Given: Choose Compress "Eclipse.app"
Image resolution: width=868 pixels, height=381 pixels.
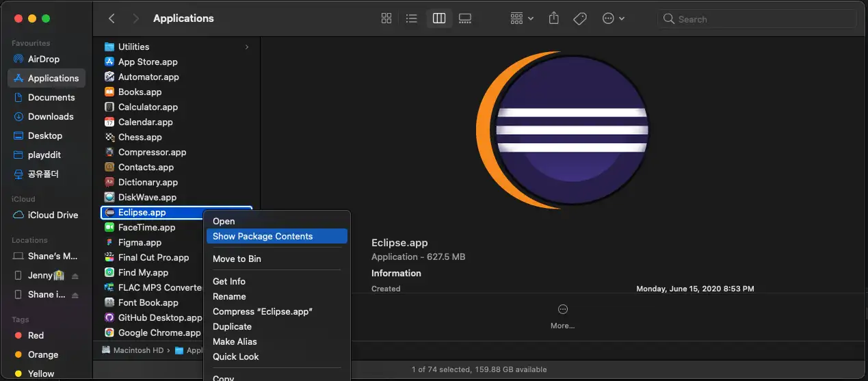Looking at the screenshot, I should tap(277, 311).
